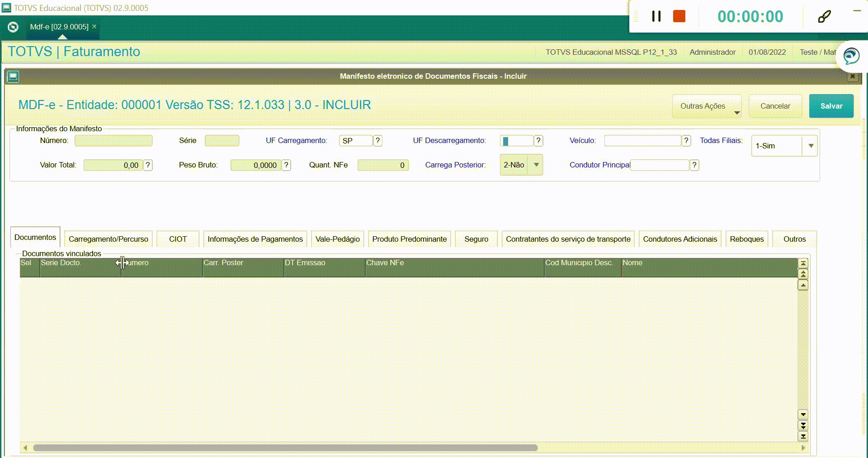Expand the Outras Ações menu

click(707, 106)
